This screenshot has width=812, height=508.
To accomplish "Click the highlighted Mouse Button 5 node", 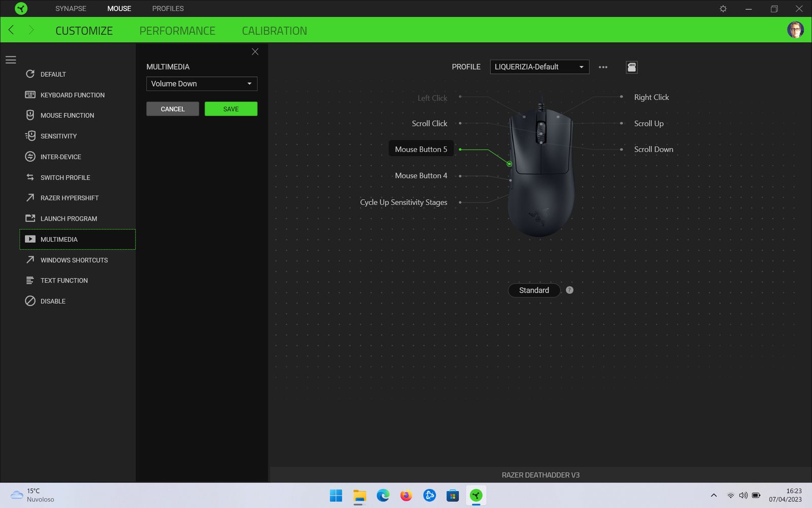I will click(509, 164).
